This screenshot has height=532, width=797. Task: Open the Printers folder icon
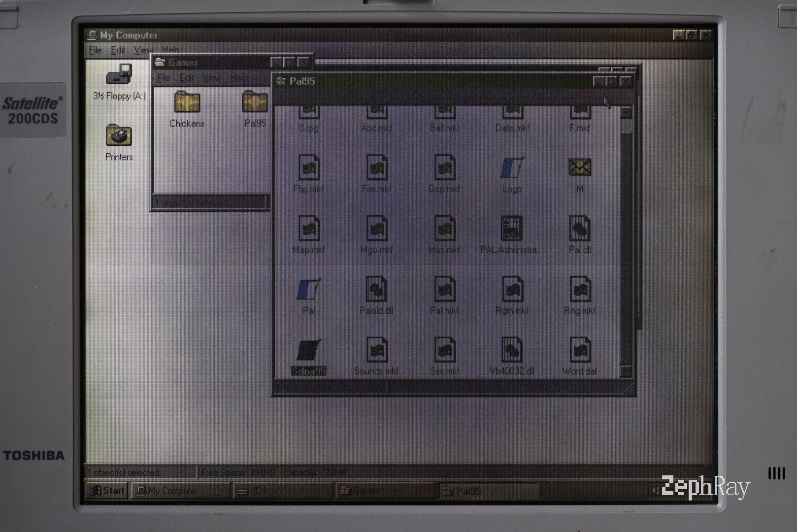[x=119, y=135]
